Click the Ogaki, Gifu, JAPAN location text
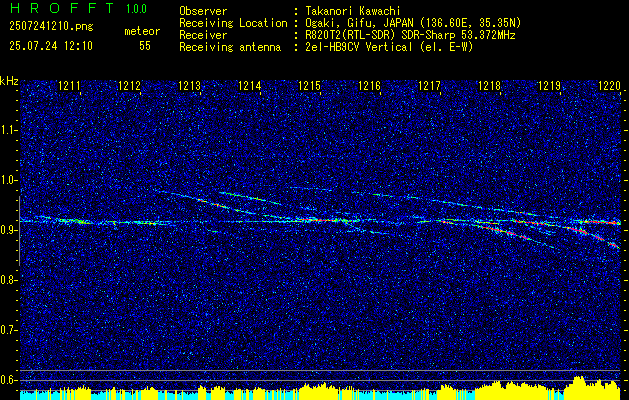629x400 pixels. click(413, 23)
